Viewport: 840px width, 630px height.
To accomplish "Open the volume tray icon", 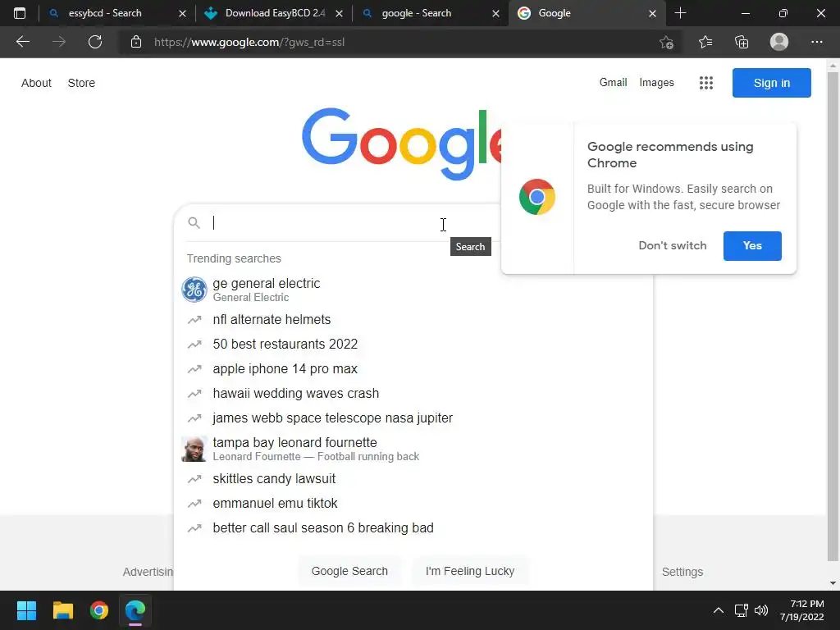I will pos(760,610).
